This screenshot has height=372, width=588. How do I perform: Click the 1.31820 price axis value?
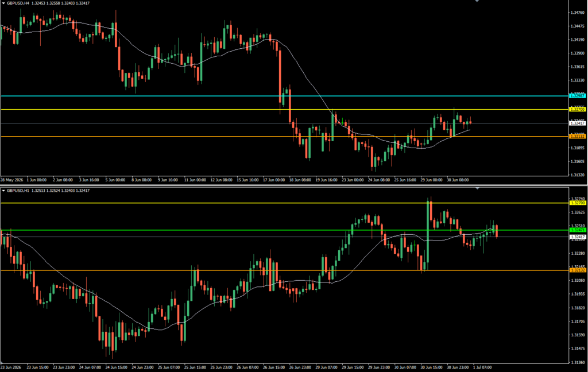point(577,308)
